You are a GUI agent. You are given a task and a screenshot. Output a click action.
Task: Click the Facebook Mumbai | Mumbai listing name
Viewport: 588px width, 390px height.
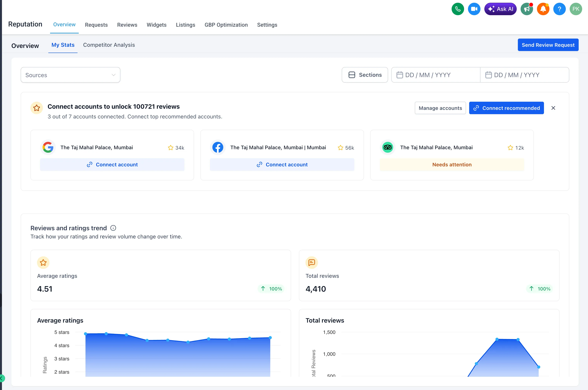pos(278,147)
